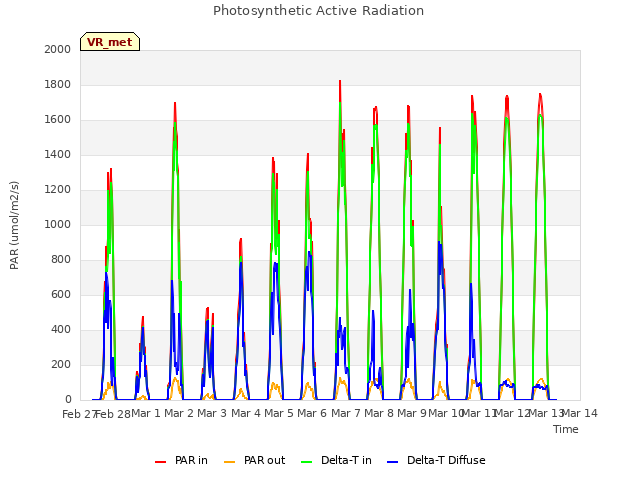Click the Mar 13 green peak top
640x480 pixels.
click(x=540, y=116)
